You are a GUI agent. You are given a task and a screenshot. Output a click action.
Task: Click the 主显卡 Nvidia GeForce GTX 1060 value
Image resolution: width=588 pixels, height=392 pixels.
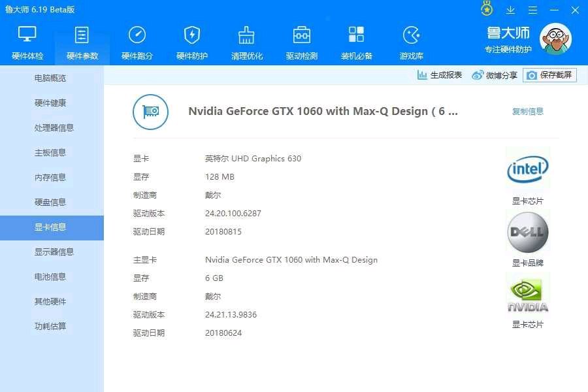(291, 260)
